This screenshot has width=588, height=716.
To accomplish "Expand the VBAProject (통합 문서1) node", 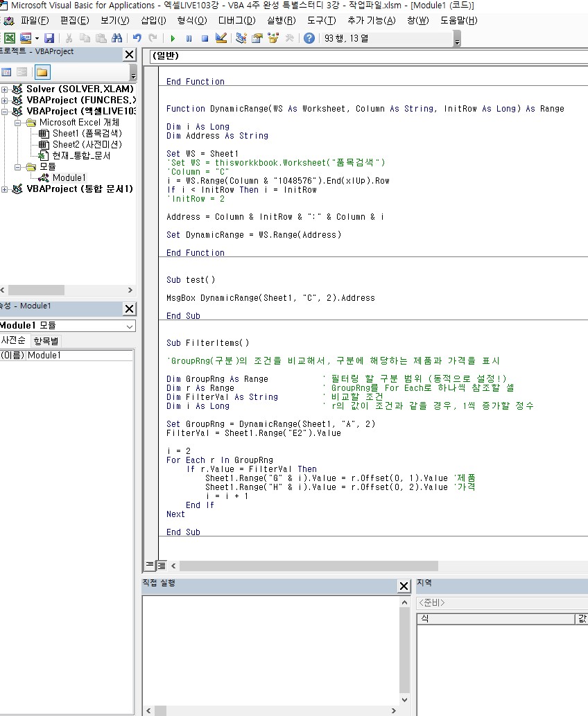I will [5, 189].
